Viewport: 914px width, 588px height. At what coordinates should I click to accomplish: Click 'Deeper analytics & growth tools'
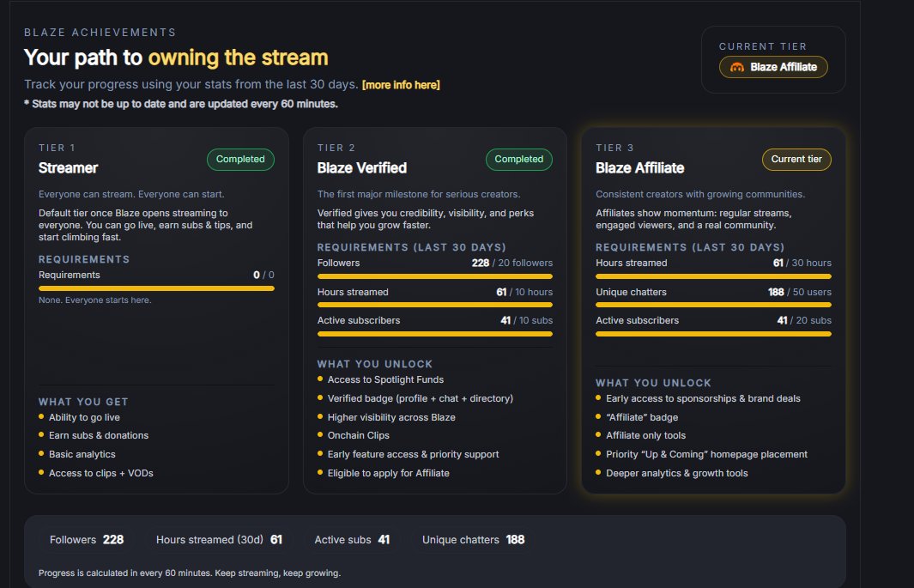pos(677,473)
